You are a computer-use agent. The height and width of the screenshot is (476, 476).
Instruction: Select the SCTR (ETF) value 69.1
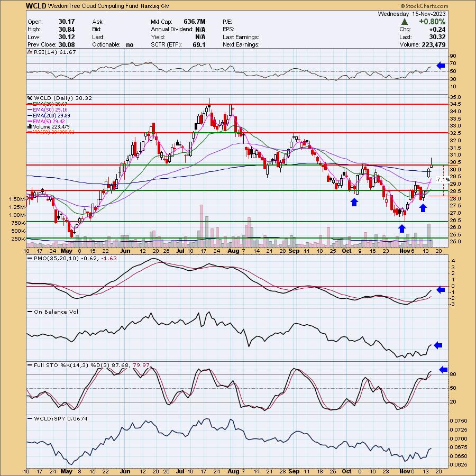click(199, 44)
